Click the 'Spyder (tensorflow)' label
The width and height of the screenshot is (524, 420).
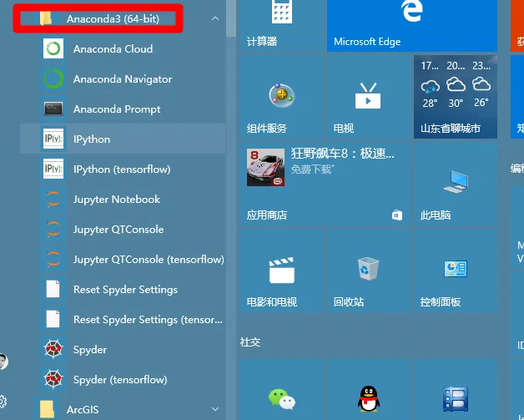coord(120,380)
